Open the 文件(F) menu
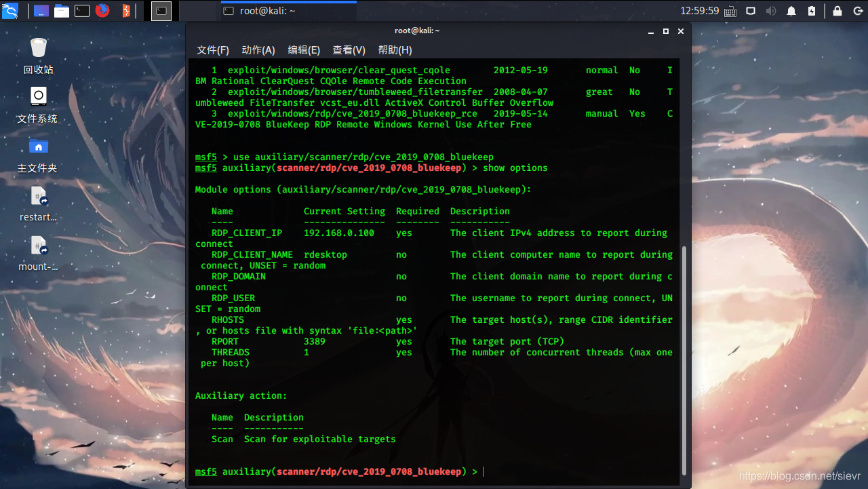 coord(213,50)
